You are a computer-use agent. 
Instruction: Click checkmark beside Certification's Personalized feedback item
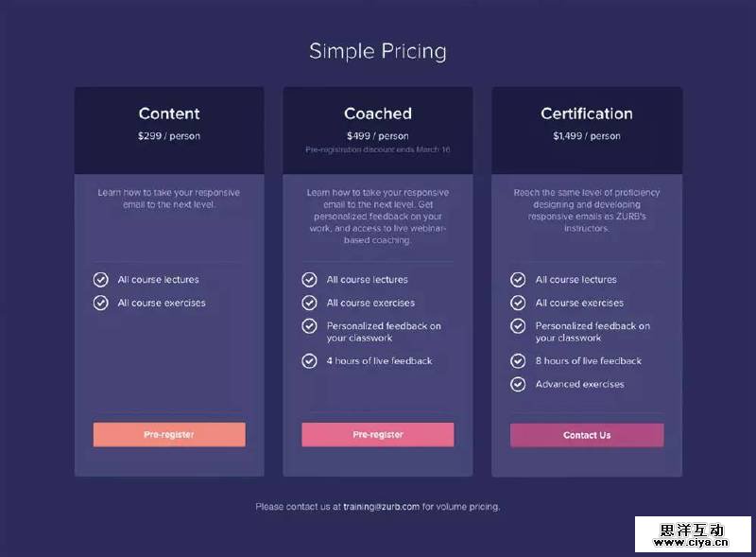[518, 326]
